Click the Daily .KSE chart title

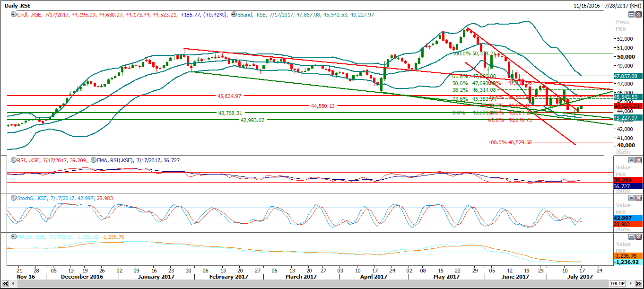click(x=17, y=5)
